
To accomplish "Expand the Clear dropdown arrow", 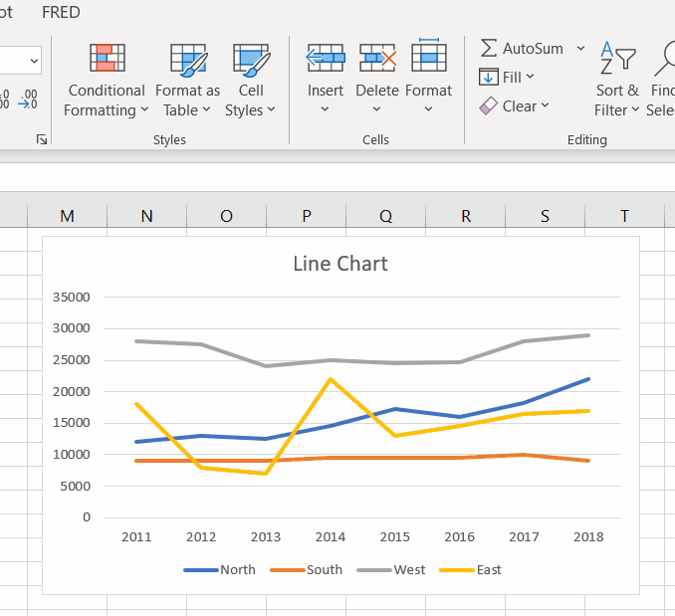I will (x=545, y=104).
